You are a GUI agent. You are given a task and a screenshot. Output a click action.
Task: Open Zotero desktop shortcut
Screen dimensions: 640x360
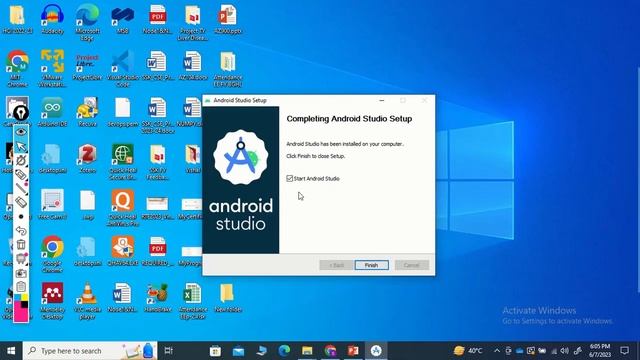pos(87,158)
